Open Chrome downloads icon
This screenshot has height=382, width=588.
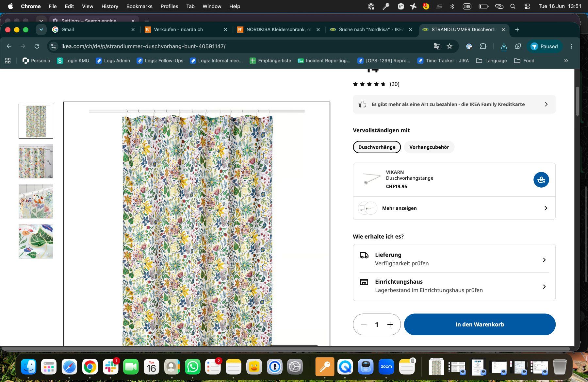504,47
